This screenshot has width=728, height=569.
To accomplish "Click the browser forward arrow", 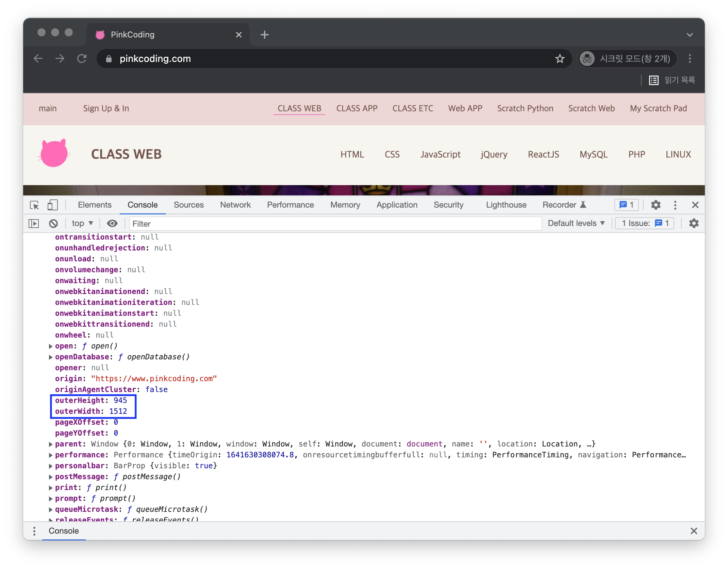I will point(60,59).
